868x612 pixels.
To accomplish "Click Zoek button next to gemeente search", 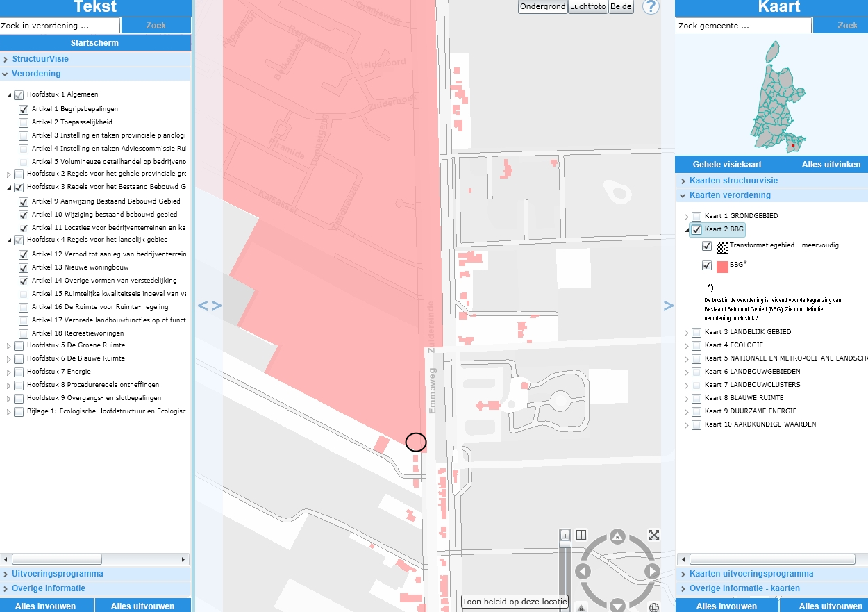I will [x=840, y=26].
